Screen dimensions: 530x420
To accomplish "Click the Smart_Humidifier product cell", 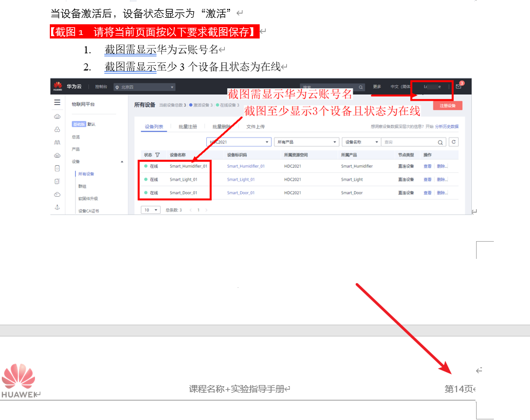I will (357, 166).
